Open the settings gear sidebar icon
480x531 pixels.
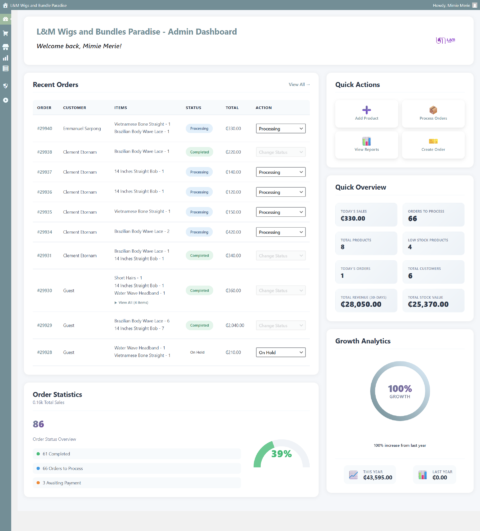[x=5, y=100]
